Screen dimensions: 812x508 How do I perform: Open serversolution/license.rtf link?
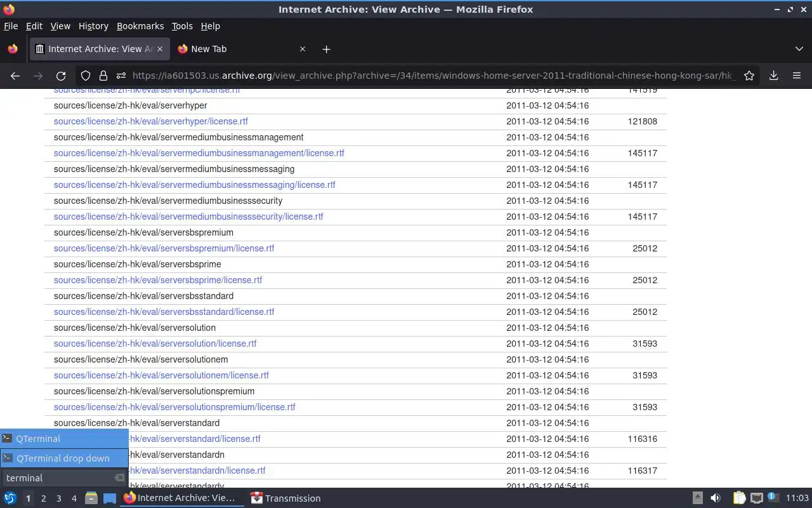pos(155,344)
